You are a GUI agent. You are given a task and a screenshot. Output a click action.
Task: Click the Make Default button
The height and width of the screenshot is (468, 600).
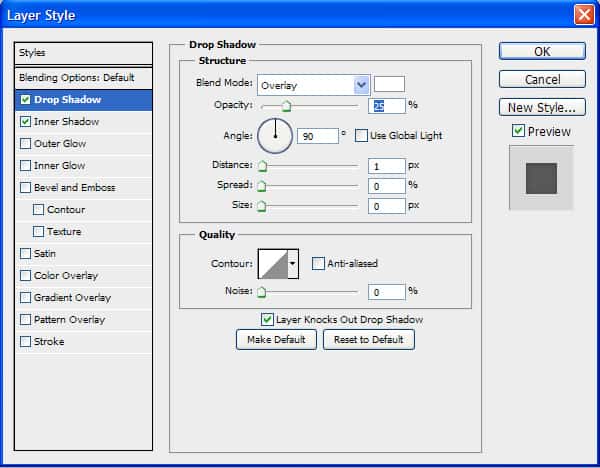pyautogui.click(x=276, y=339)
